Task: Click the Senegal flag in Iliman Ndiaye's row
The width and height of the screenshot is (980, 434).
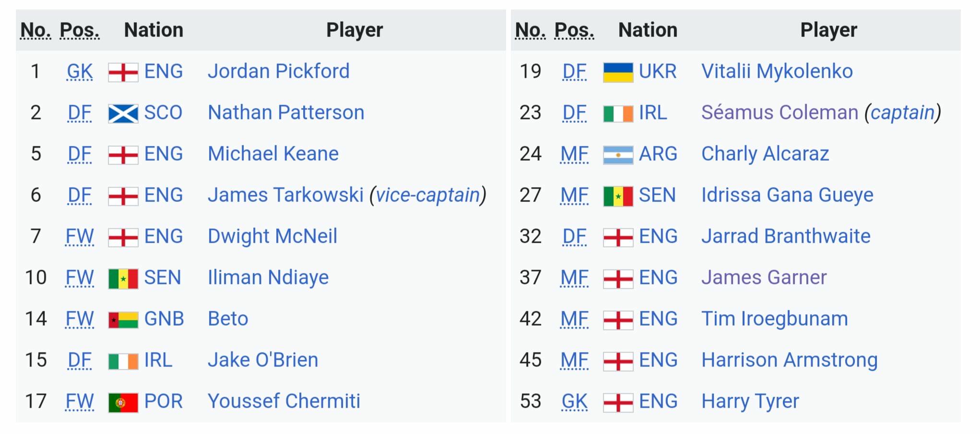Action: [x=123, y=279]
